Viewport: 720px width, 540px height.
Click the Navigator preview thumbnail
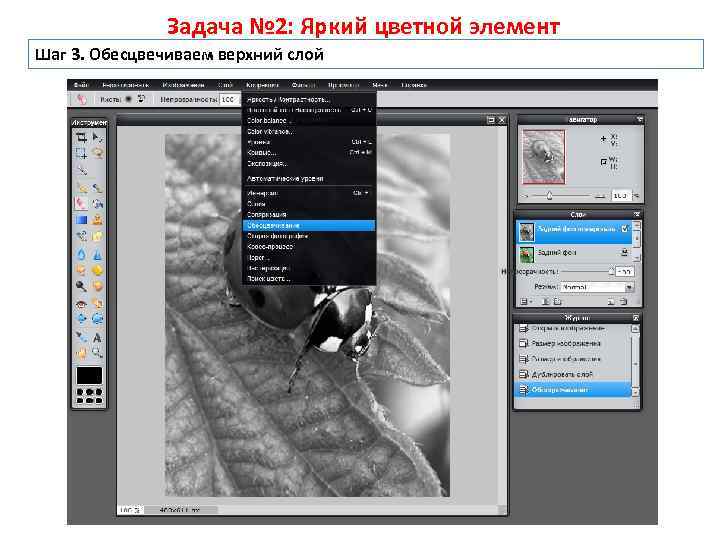(x=544, y=157)
